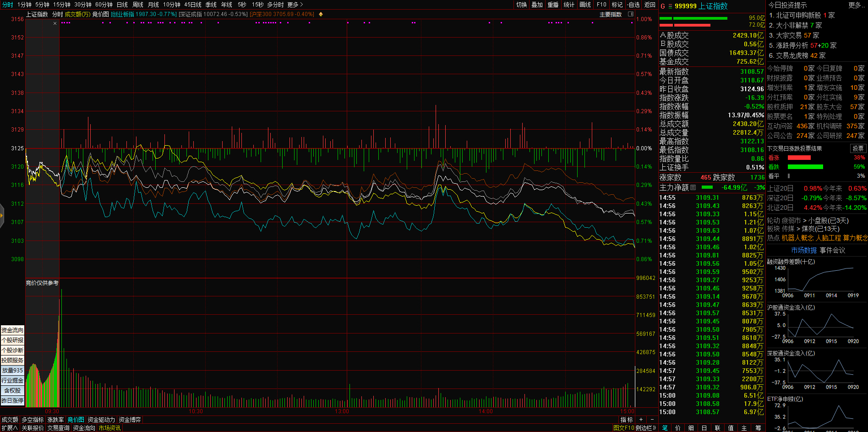Image resolution: width=868 pixels, height=432 pixels.
Task: Select the 事件会议 tab
Action: (832, 250)
